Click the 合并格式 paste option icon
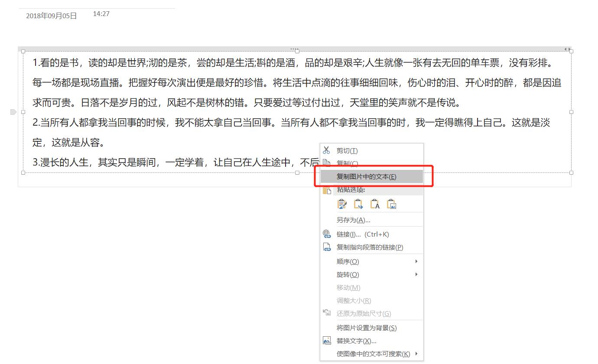 (x=358, y=203)
